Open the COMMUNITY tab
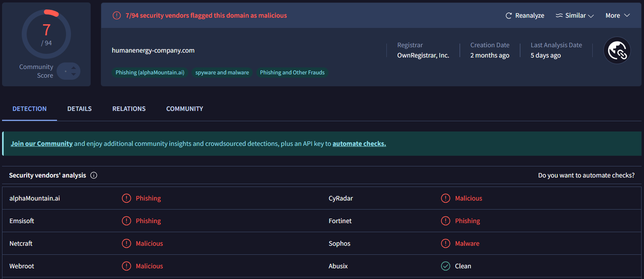The height and width of the screenshot is (279, 644). coord(185,109)
